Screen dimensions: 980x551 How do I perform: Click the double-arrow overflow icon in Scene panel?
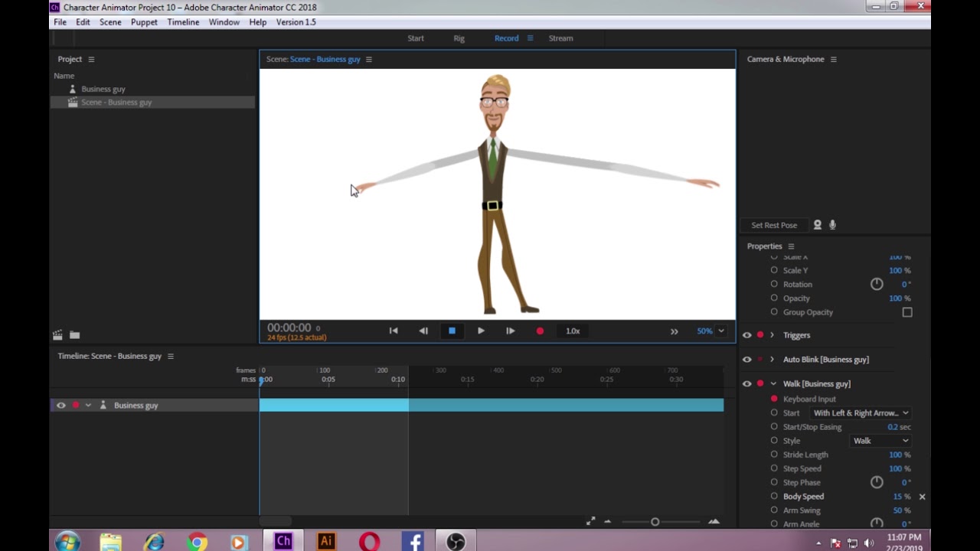coord(674,331)
